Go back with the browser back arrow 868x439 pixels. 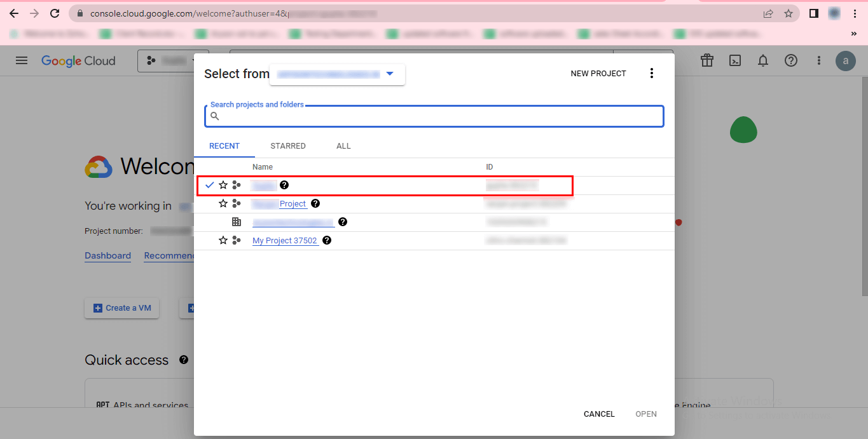click(x=14, y=13)
